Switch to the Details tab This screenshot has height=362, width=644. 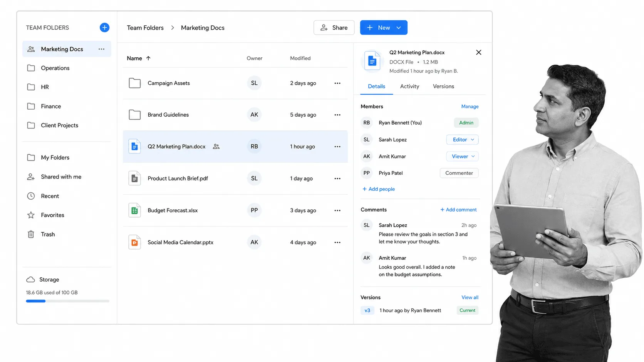[376, 86]
